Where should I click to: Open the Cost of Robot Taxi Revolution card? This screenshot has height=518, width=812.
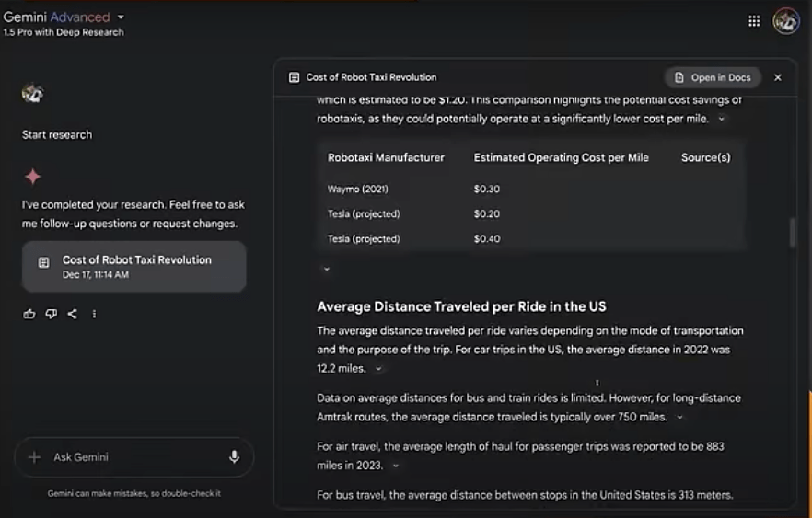coord(134,267)
